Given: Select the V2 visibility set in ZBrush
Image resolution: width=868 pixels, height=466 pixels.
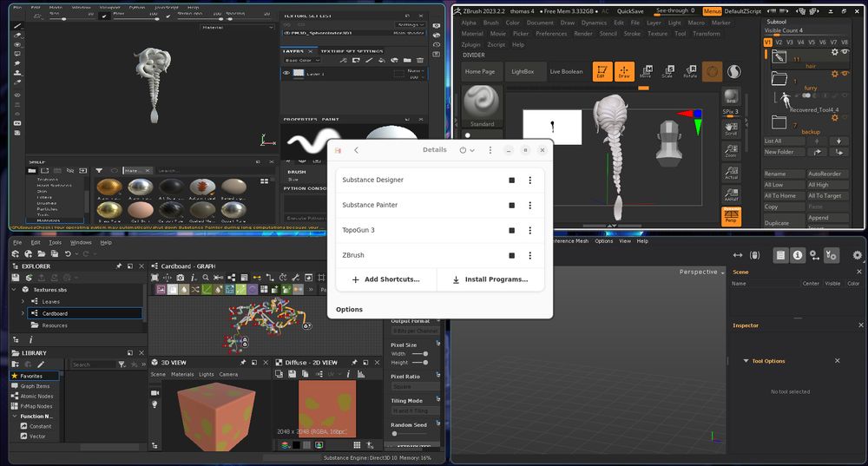Looking at the screenshot, I should click(779, 42).
